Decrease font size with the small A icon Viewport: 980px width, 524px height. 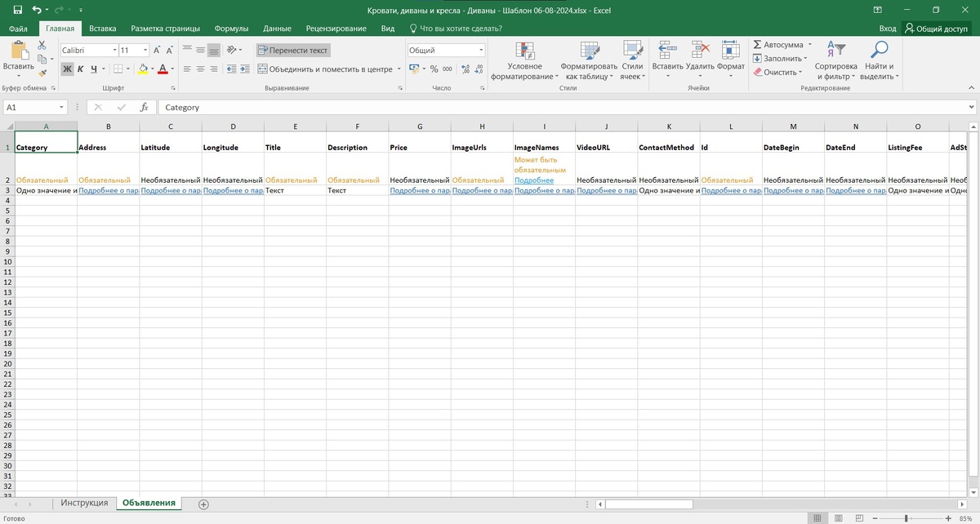(170, 50)
